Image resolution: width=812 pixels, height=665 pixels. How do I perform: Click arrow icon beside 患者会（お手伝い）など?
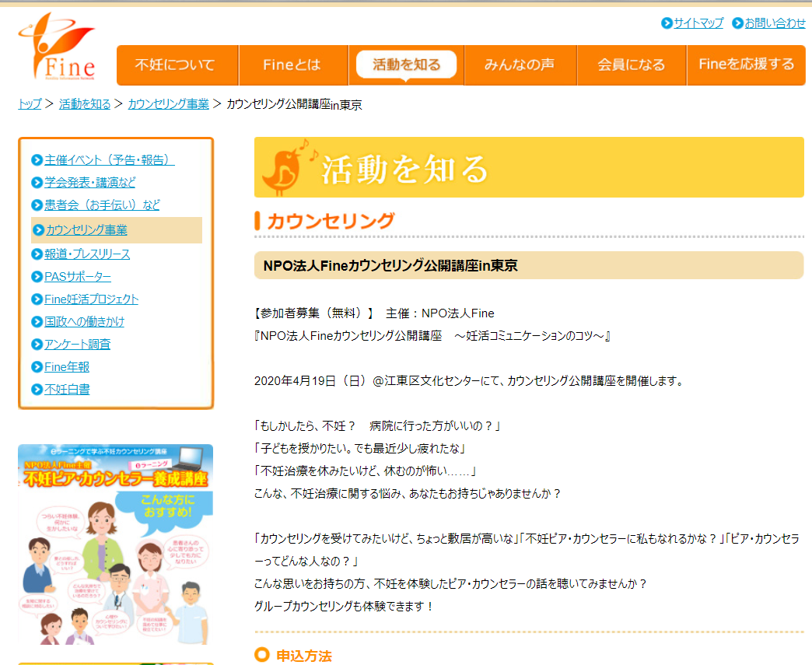tap(37, 205)
